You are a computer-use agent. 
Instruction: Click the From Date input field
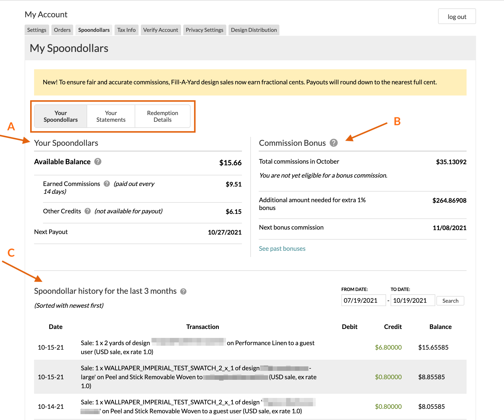[x=363, y=300]
